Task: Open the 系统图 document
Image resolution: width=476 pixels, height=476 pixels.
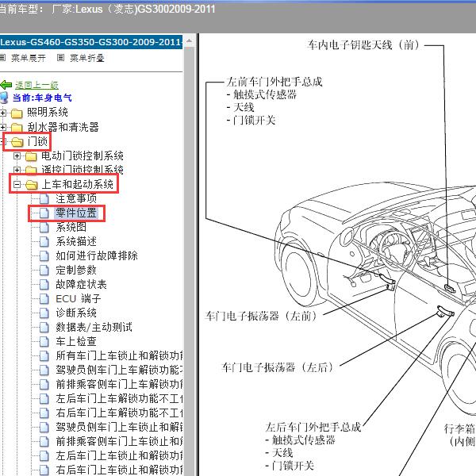Action: point(71,227)
